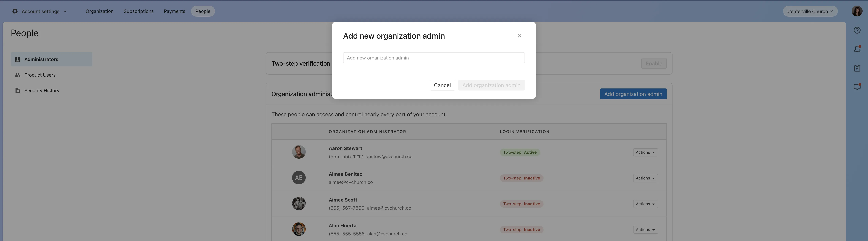868x241 pixels.
Task: Click the people icon beside Product Users
Action: click(x=17, y=75)
